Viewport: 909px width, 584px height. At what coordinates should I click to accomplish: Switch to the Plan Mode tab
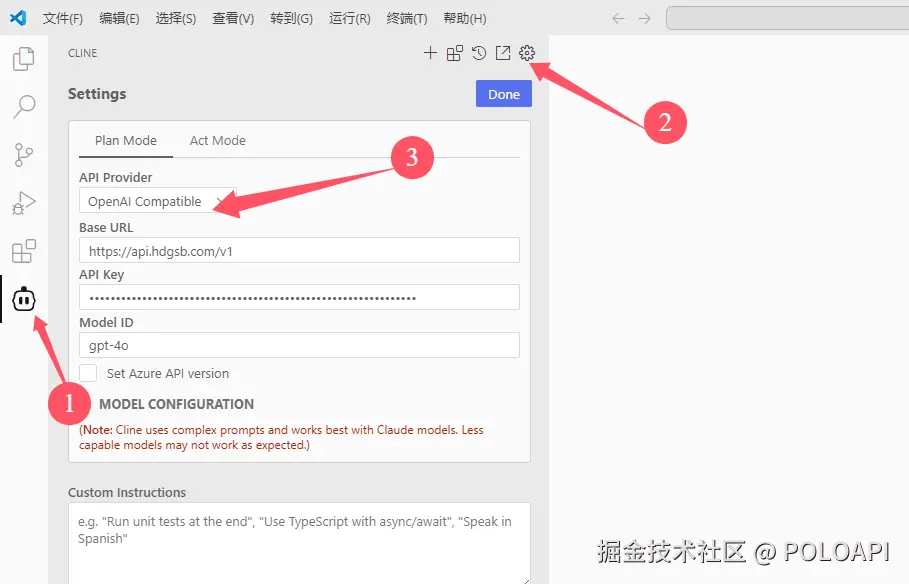(x=126, y=141)
